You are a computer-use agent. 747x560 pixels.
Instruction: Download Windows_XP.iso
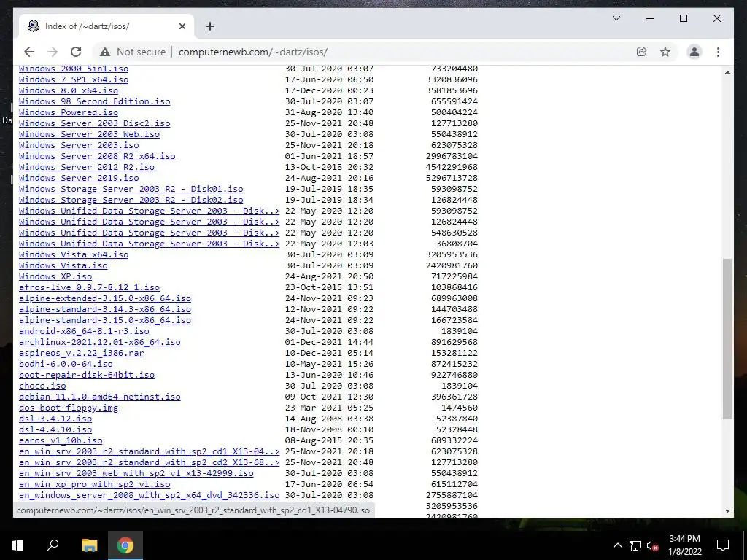[x=55, y=276]
